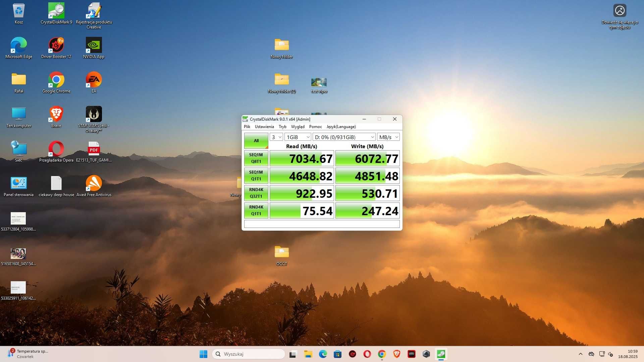Start the RND4K Q1T1 test
644x362 pixels.
pyautogui.click(x=256, y=210)
